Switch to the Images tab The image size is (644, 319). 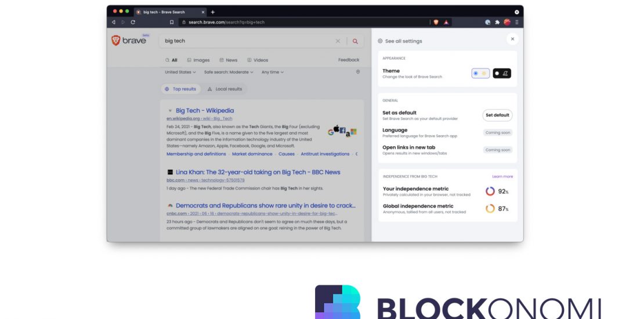198,60
